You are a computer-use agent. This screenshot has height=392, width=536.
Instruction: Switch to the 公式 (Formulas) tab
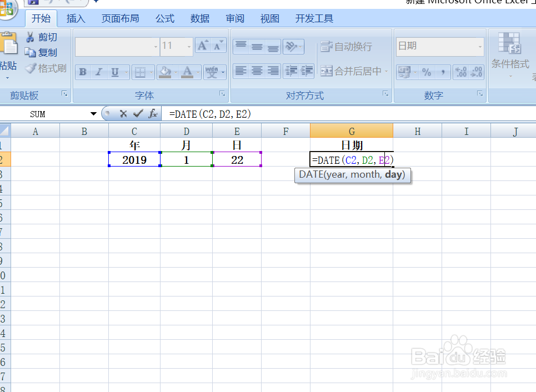165,18
